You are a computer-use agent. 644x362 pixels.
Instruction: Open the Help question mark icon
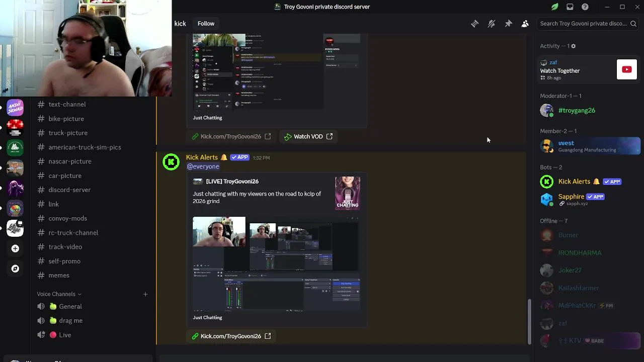coord(585,7)
